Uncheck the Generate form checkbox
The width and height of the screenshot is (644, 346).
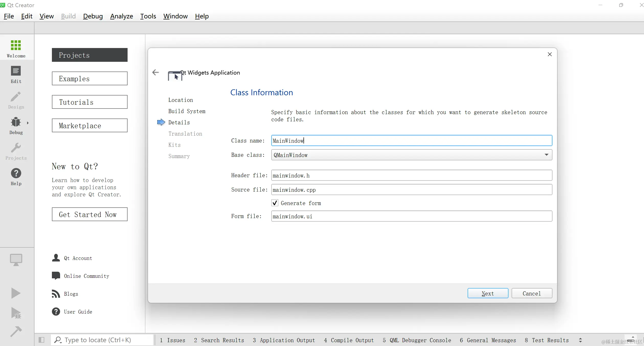tap(275, 203)
